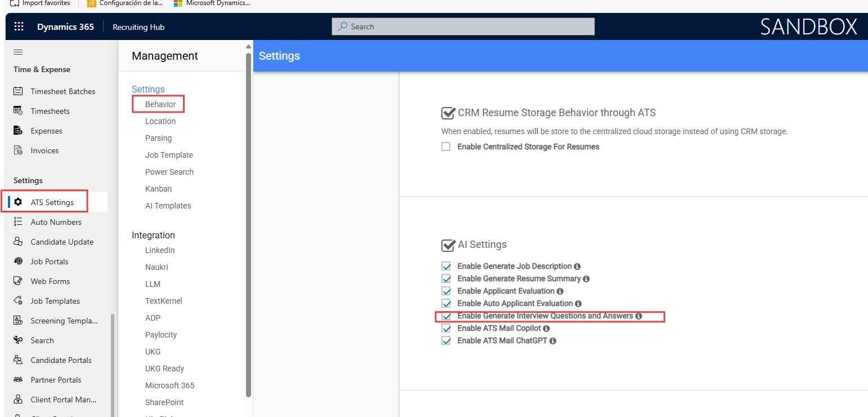Open AI Templates settings
Image resolution: width=868 pixels, height=417 pixels.
coord(168,206)
